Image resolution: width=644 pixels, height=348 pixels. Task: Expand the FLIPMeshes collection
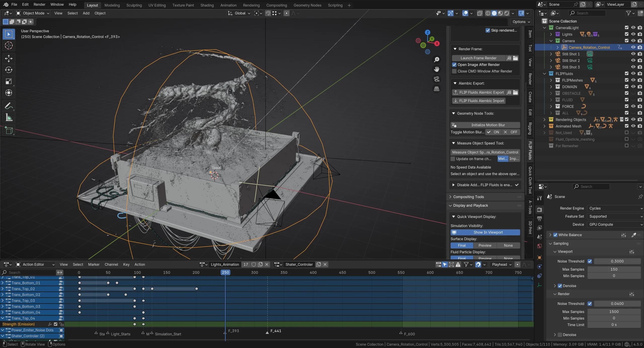click(x=551, y=80)
